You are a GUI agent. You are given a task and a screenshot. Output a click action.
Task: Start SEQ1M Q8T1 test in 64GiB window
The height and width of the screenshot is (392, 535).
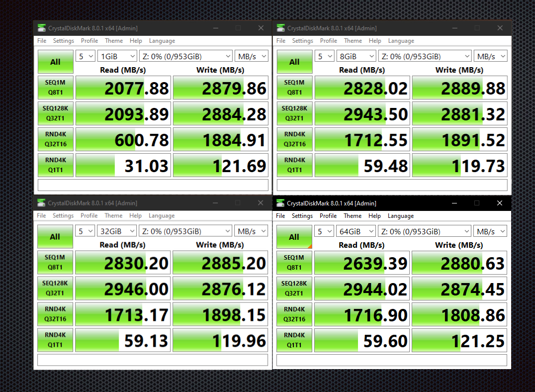point(294,263)
